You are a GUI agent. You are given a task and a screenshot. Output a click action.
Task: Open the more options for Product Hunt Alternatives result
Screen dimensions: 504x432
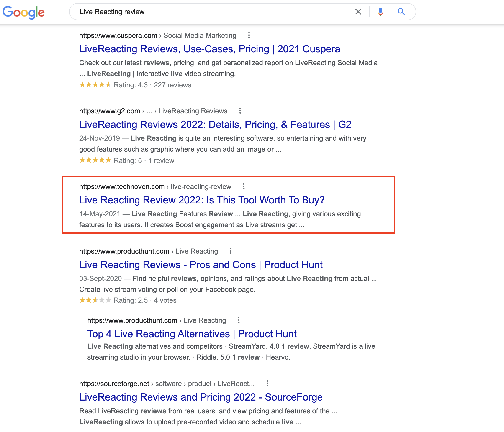click(239, 320)
